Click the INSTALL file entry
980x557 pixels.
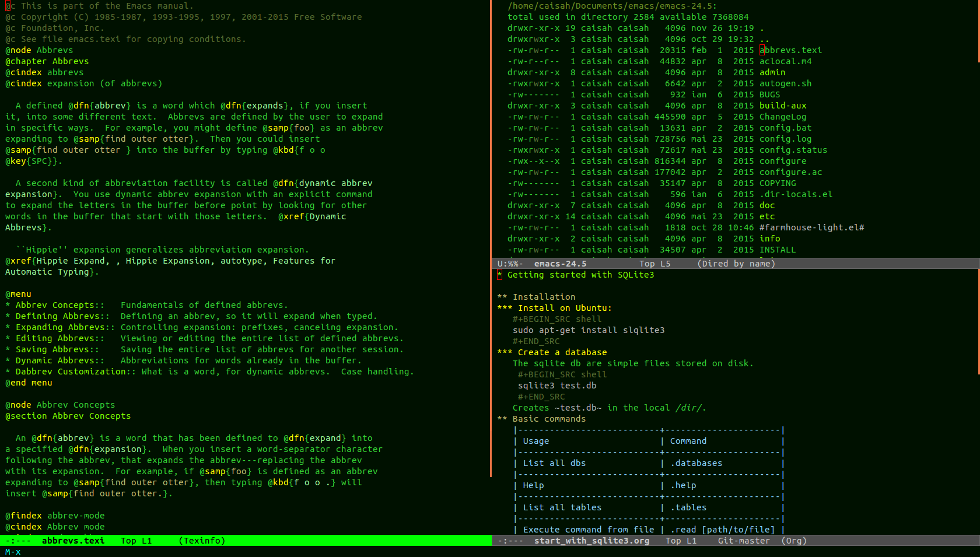coord(778,250)
